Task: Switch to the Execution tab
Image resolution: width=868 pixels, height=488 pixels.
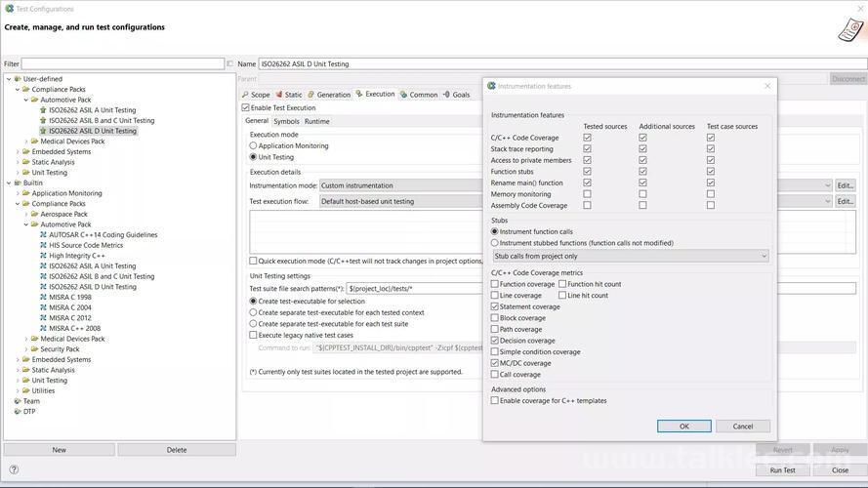Action: pyautogui.click(x=375, y=94)
